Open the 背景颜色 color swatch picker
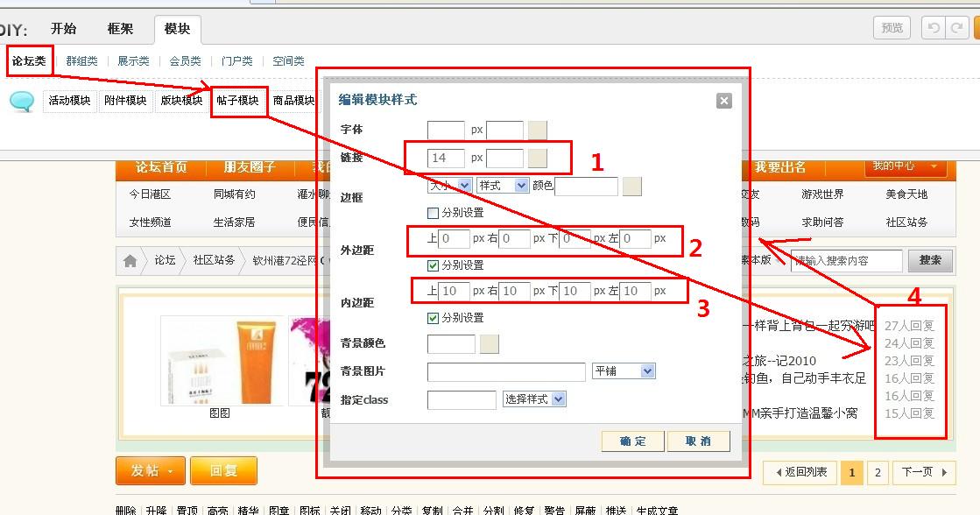980x515 pixels. coord(490,343)
